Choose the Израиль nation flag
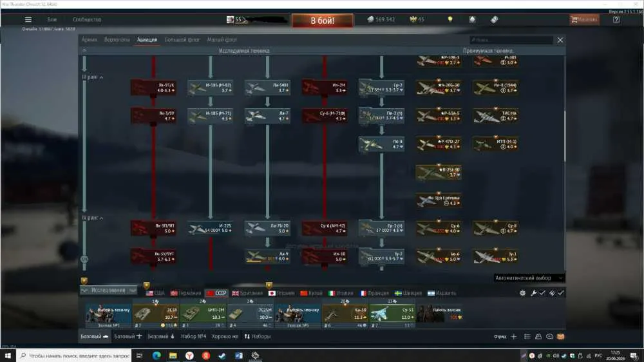644x362 pixels. [x=442, y=293]
